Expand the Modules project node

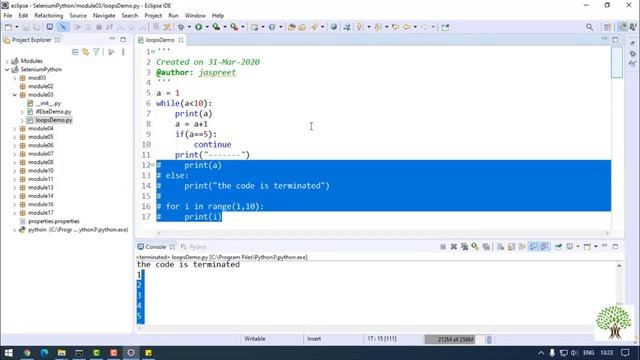[7, 61]
